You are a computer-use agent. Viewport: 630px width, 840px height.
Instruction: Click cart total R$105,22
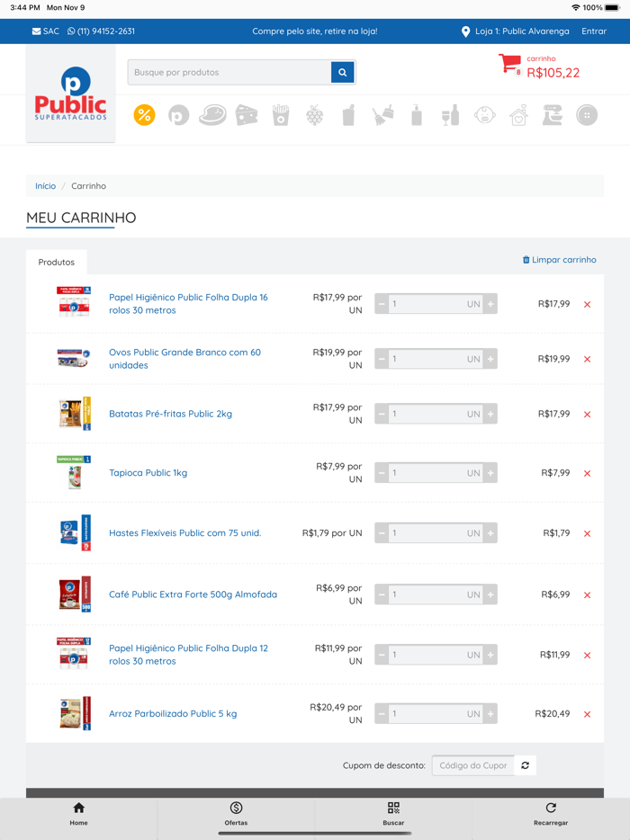[x=553, y=73]
